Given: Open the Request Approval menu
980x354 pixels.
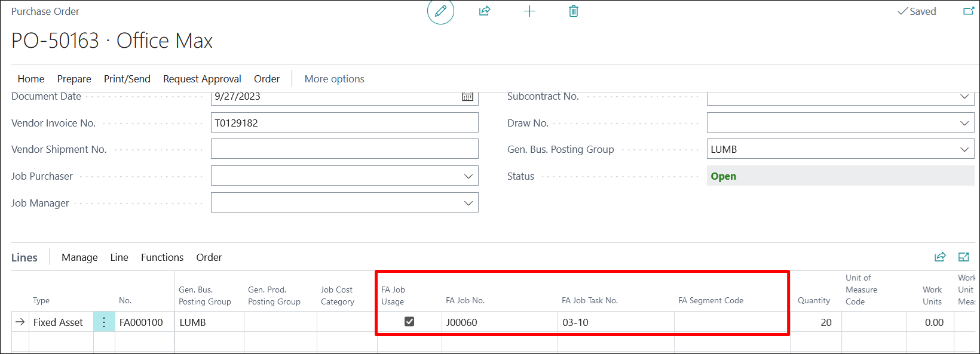Looking at the screenshot, I should 202,79.
